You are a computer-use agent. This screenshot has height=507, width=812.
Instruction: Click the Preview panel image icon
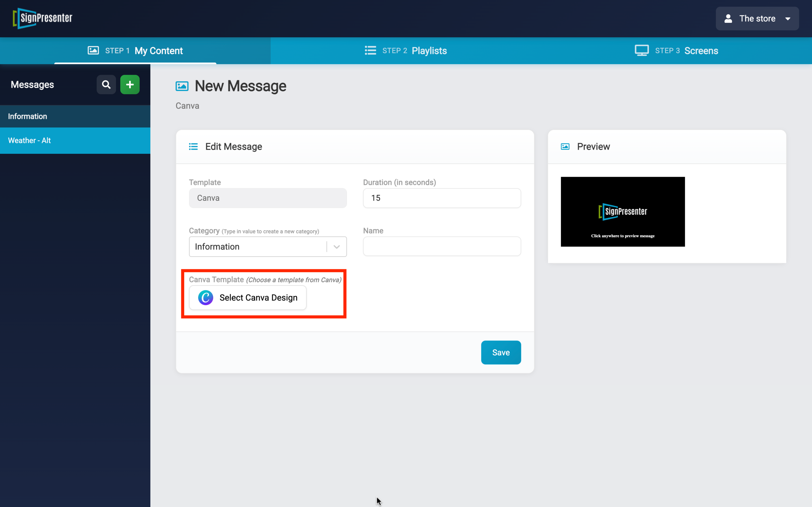coord(565,146)
